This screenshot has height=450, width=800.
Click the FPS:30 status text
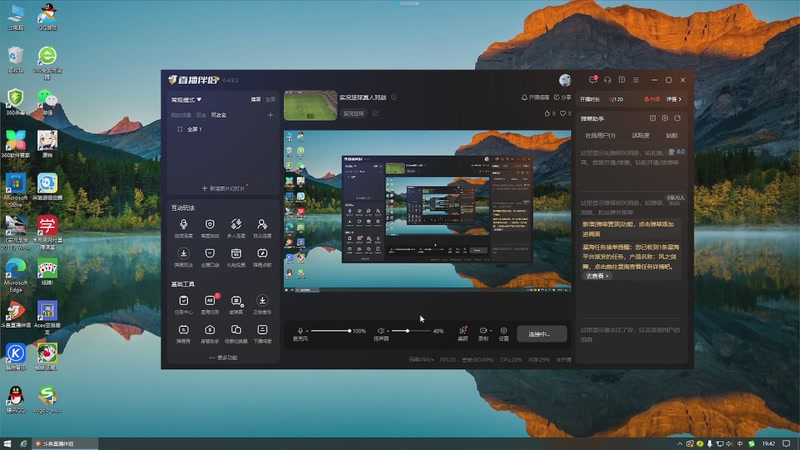click(x=448, y=360)
